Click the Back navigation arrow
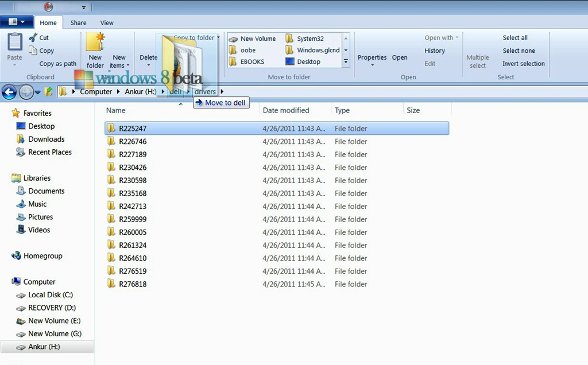This screenshot has width=588, height=365. pyautogui.click(x=9, y=92)
